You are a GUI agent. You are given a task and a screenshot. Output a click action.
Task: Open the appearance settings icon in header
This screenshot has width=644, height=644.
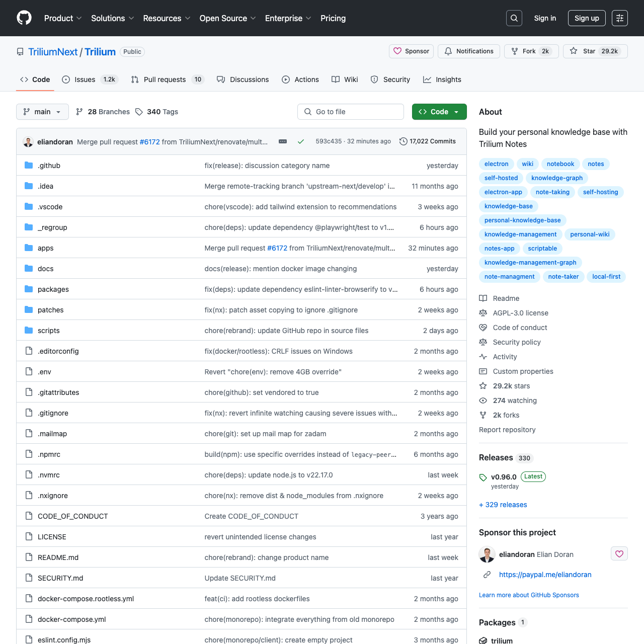point(620,18)
